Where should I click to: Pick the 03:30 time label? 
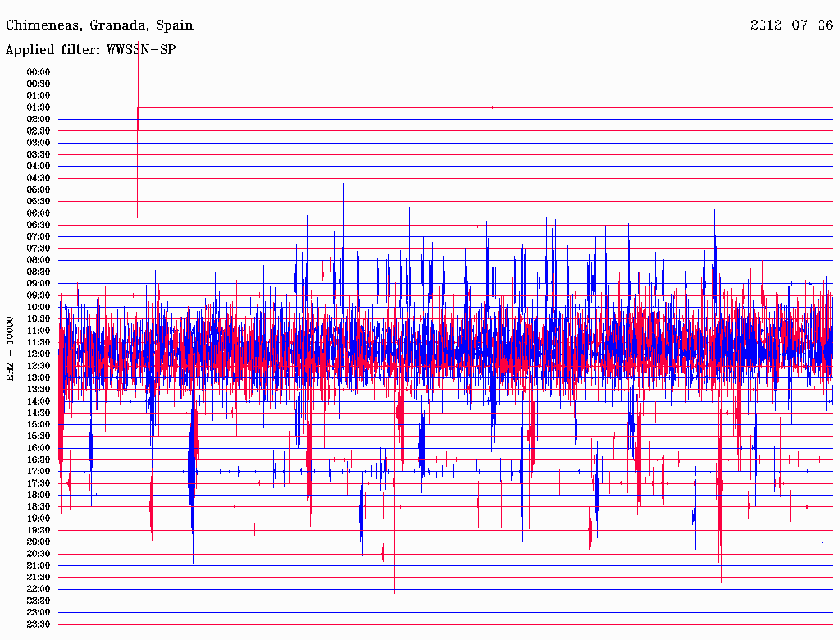[x=39, y=155]
